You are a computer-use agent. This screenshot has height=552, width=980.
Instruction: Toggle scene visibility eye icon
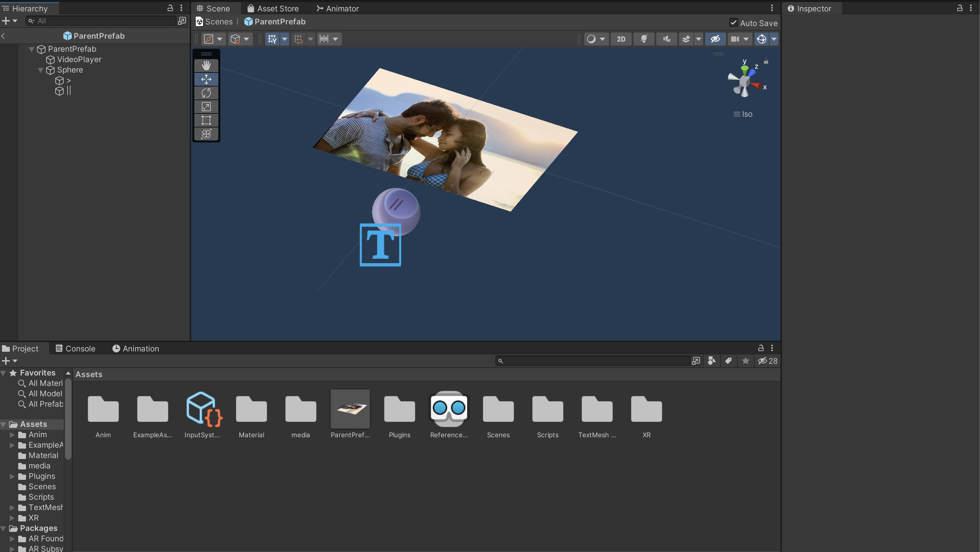coord(715,39)
